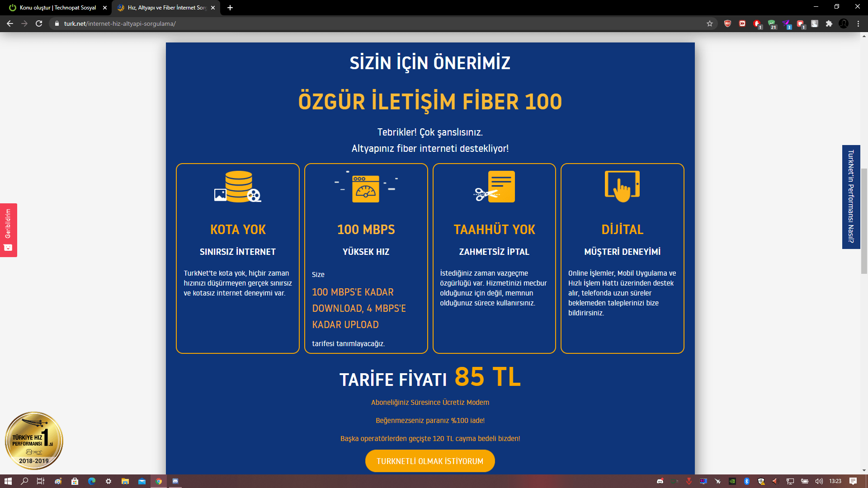This screenshot has width=868, height=488.
Task: Click the scissors document icon in the TAAHHÜT YOK card
Action: tap(495, 187)
